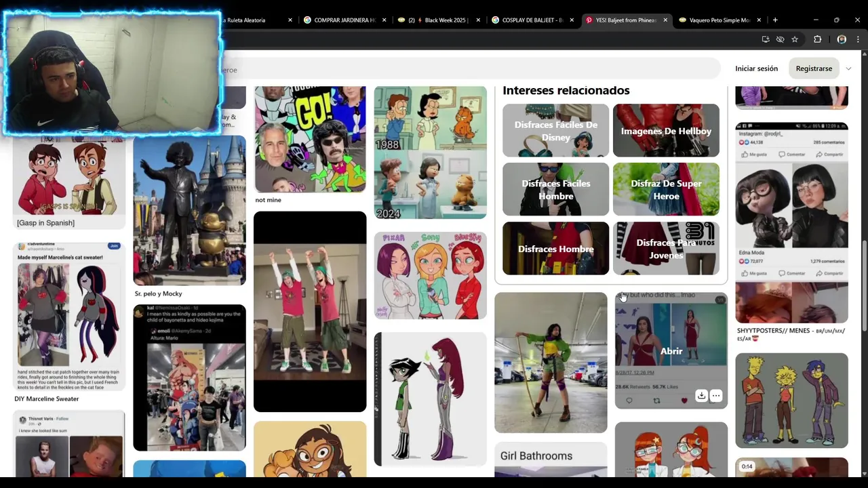Close the Vaquero Peto Simple tab
The width and height of the screenshot is (868, 488).
pyautogui.click(x=759, y=20)
